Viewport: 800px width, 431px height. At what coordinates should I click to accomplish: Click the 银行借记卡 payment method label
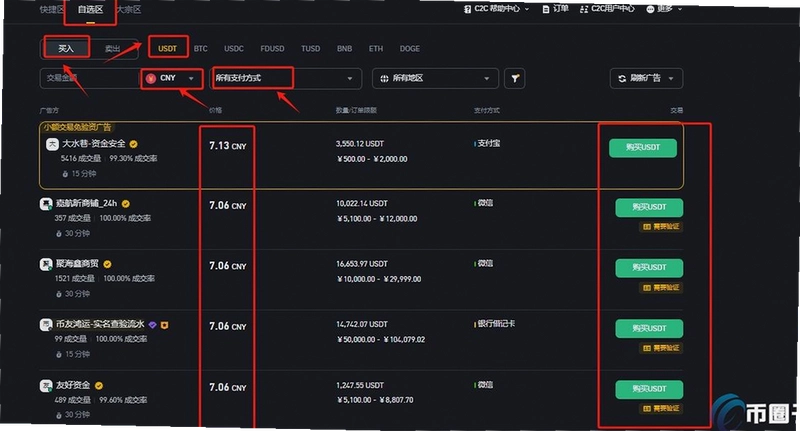tap(496, 324)
